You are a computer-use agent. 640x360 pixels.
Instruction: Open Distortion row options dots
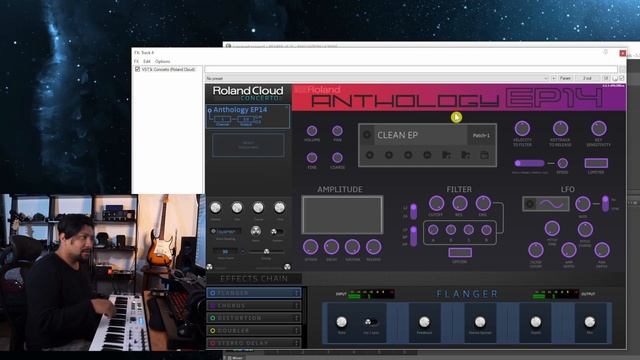(x=297, y=318)
